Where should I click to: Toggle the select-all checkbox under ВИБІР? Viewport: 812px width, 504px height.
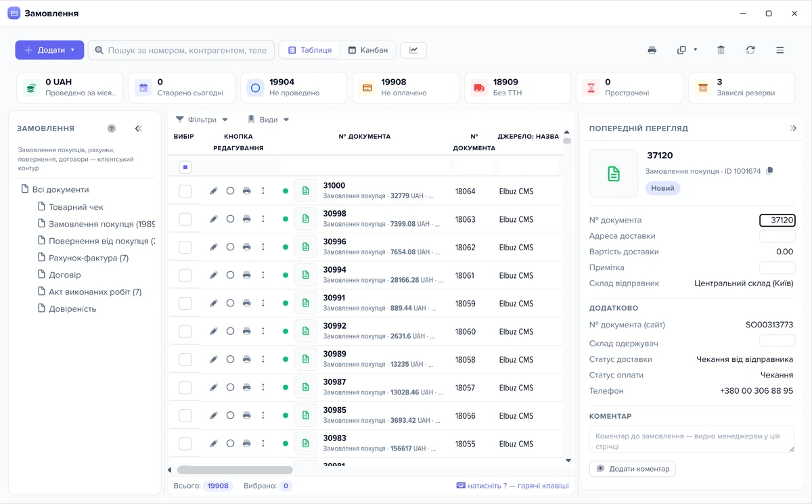185,166
